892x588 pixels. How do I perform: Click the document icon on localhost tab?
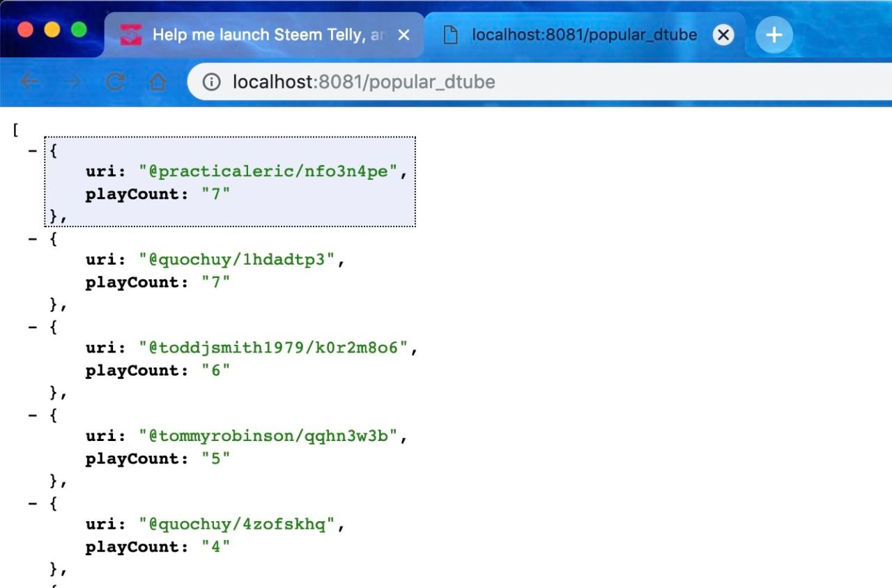pos(452,35)
